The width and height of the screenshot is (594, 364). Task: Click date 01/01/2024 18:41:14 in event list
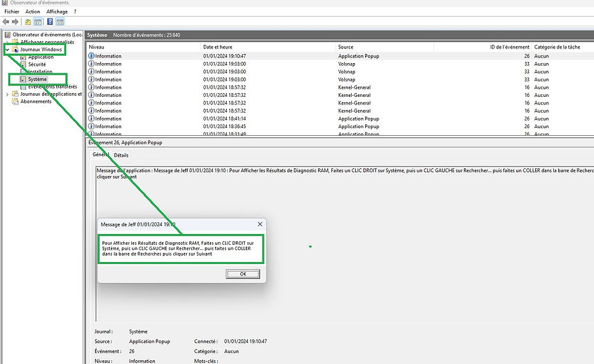[224, 119]
